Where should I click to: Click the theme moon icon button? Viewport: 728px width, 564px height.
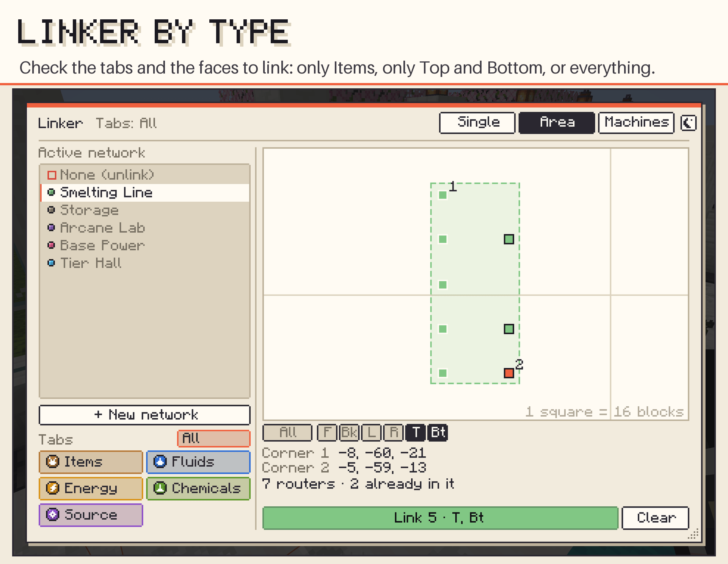click(x=688, y=123)
